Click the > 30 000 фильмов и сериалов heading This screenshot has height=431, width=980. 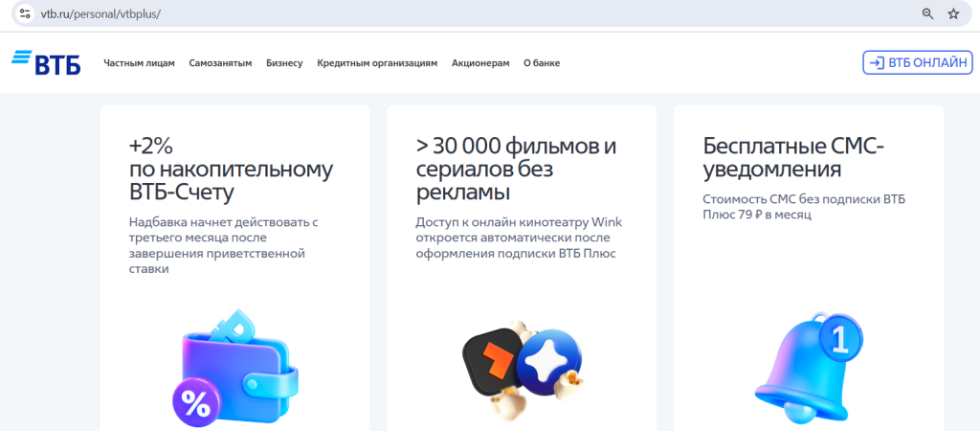tap(516, 170)
